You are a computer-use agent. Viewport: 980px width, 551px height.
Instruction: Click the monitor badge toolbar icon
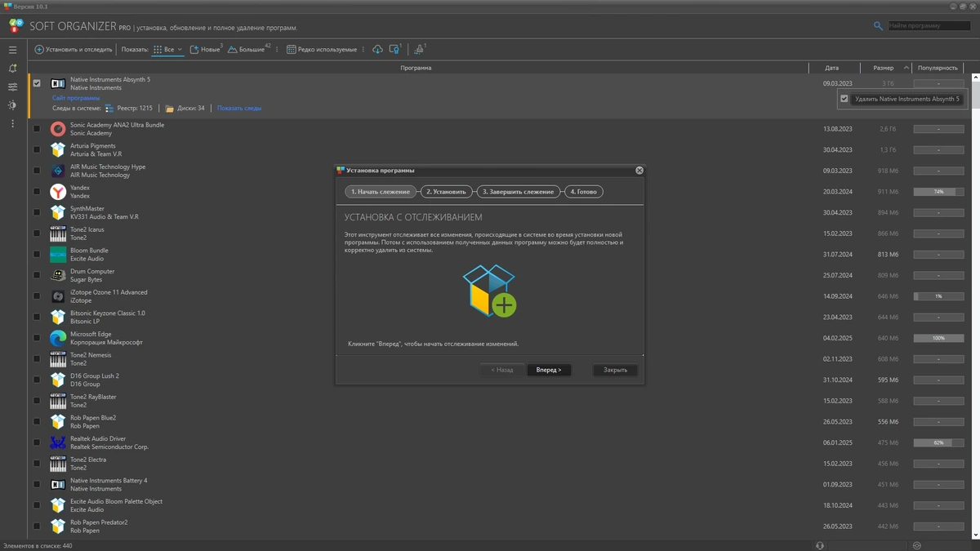(x=394, y=50)
